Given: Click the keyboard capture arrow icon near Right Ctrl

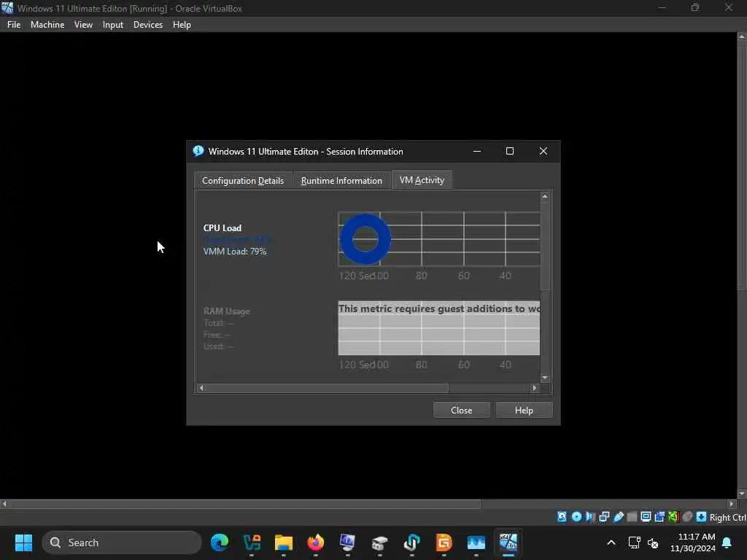Looking at the screenshot, I should [701, 517].
